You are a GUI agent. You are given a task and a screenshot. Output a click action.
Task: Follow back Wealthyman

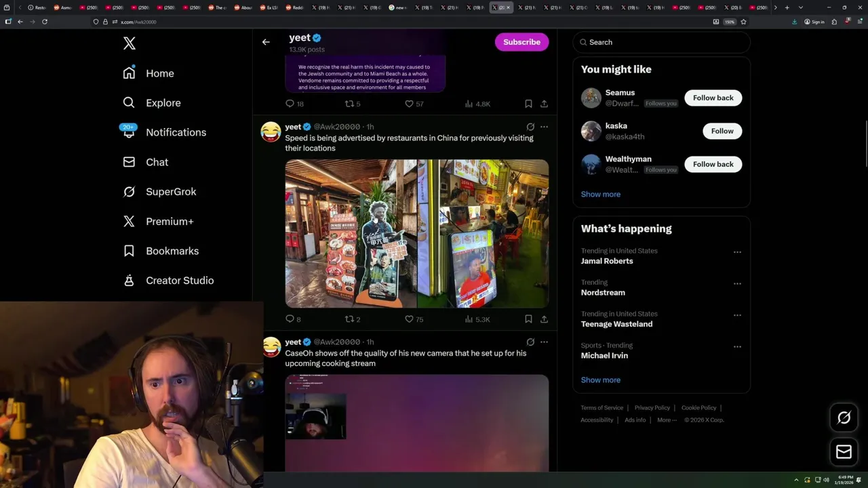713,164
